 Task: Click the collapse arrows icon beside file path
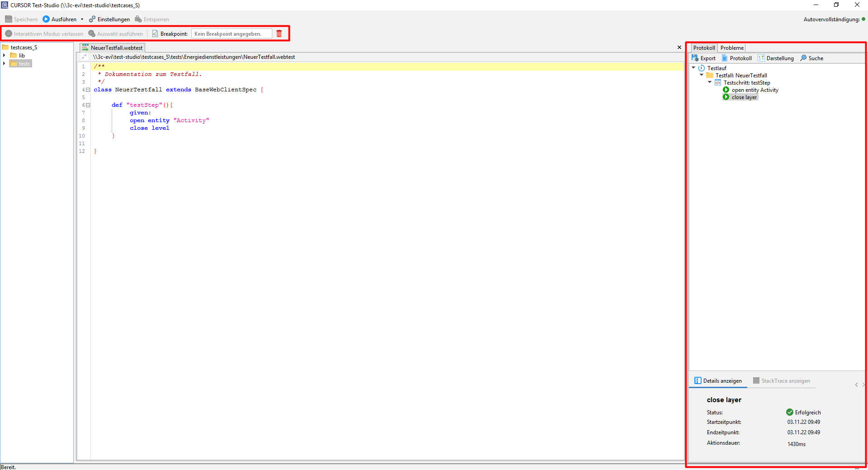click(84, 57)
